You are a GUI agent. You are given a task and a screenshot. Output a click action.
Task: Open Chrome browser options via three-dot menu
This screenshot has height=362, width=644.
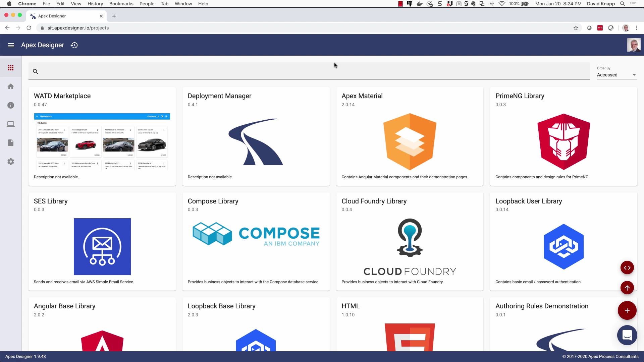click(637, 28)
